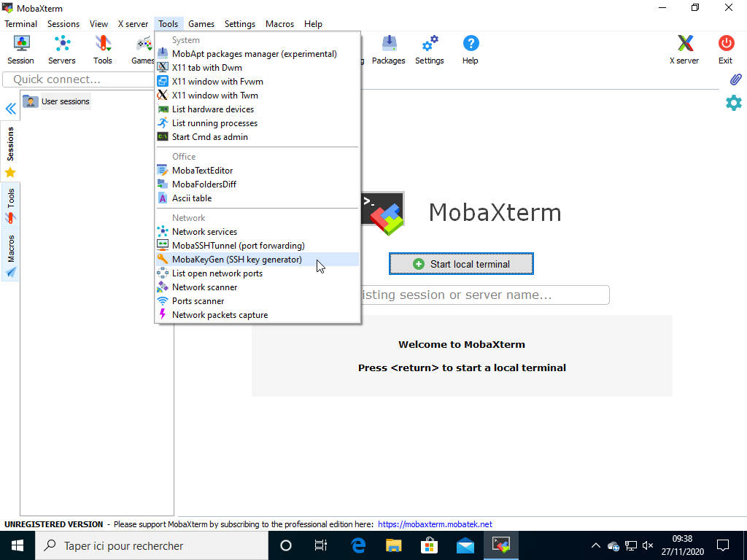Click the session or server search field
Viewport: 747px width, 560px height.
[x=484, y=295]
